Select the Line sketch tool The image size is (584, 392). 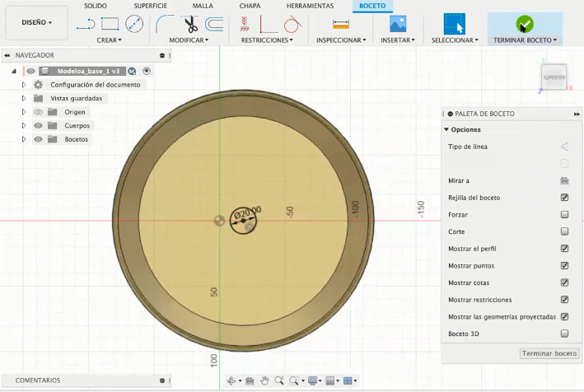pyautogui.click(x=85, y=24)
